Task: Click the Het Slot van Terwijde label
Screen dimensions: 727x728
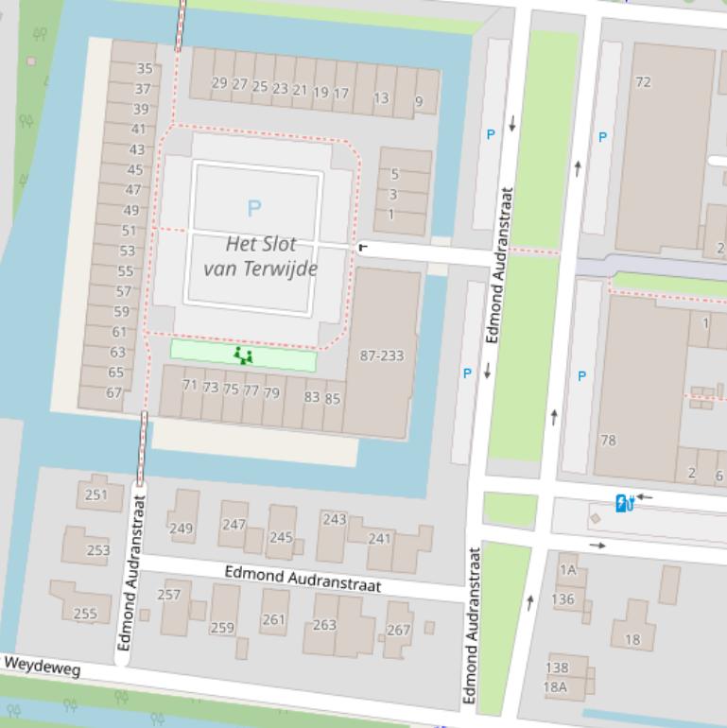Action: [x=260, y=256]
